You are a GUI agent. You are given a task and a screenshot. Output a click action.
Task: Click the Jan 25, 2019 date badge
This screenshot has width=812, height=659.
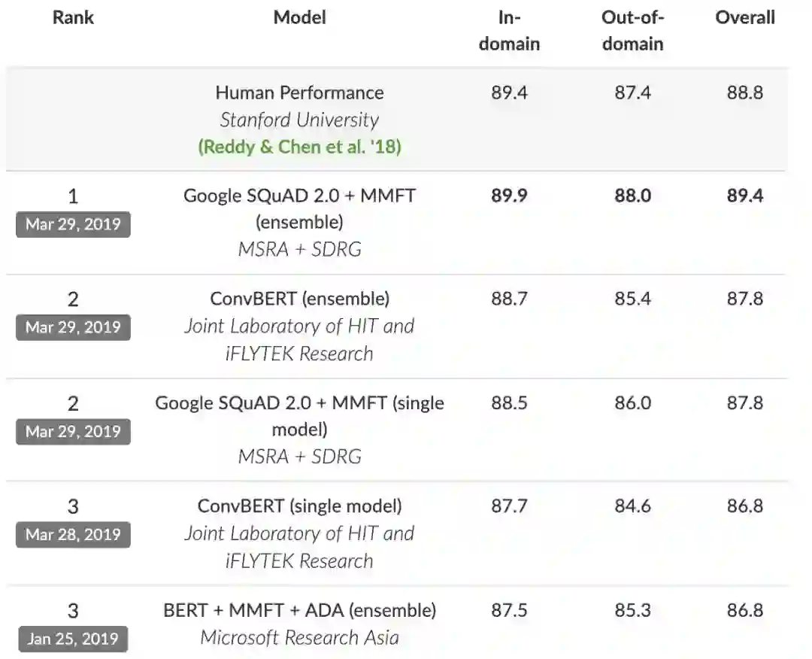[73, 639]
